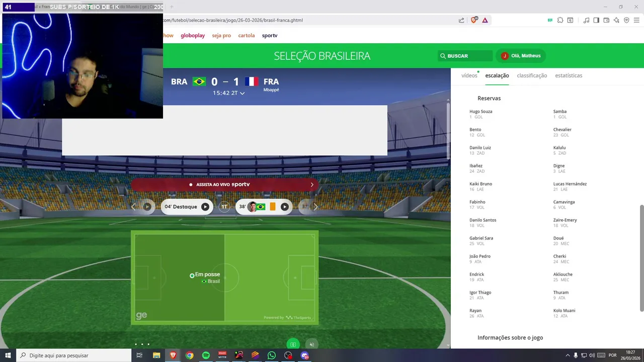The width and height of the screenshot is (644, 362).
Task: Open the ASSISTA AO VIVO sportv banner
Action: tap(224, 185)
